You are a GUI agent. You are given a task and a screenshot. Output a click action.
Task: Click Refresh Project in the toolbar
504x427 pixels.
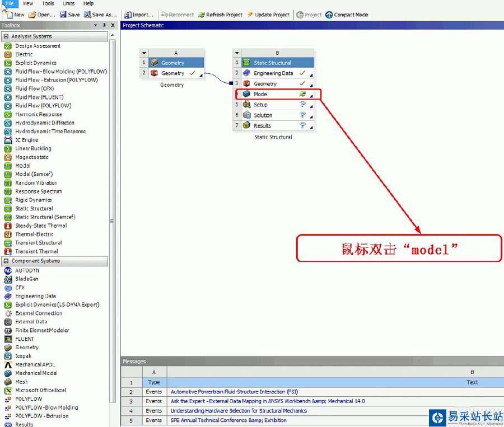coord(220,15)
